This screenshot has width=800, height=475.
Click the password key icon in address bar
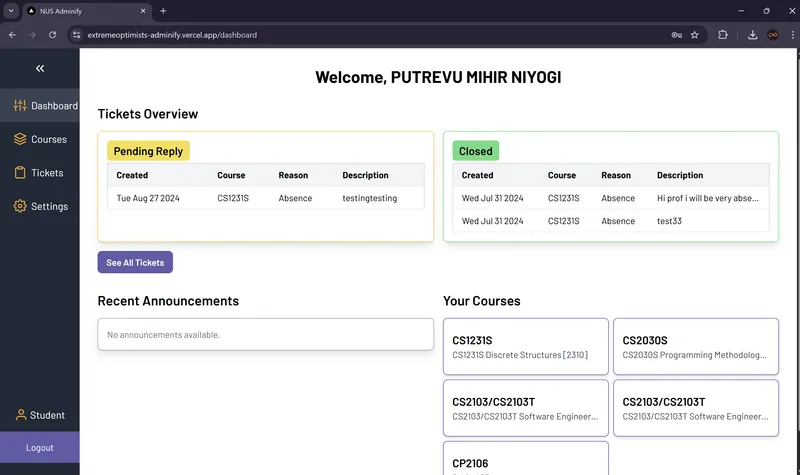point(677,34)
